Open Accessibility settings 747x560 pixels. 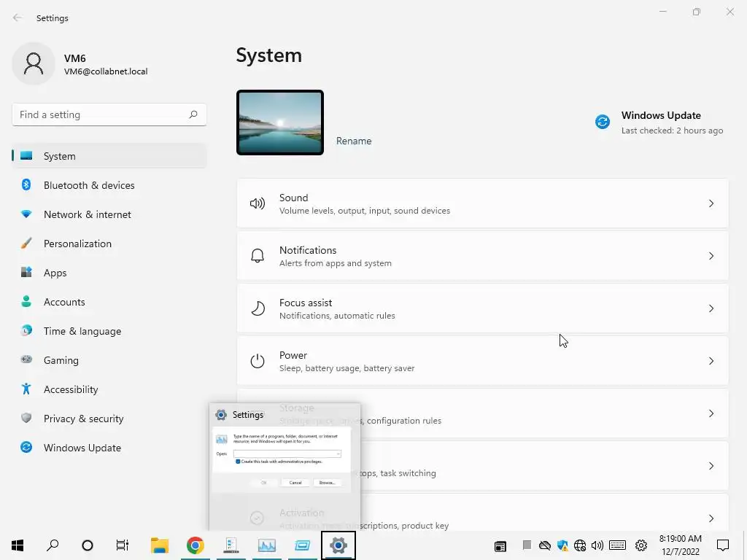(109, 389)
